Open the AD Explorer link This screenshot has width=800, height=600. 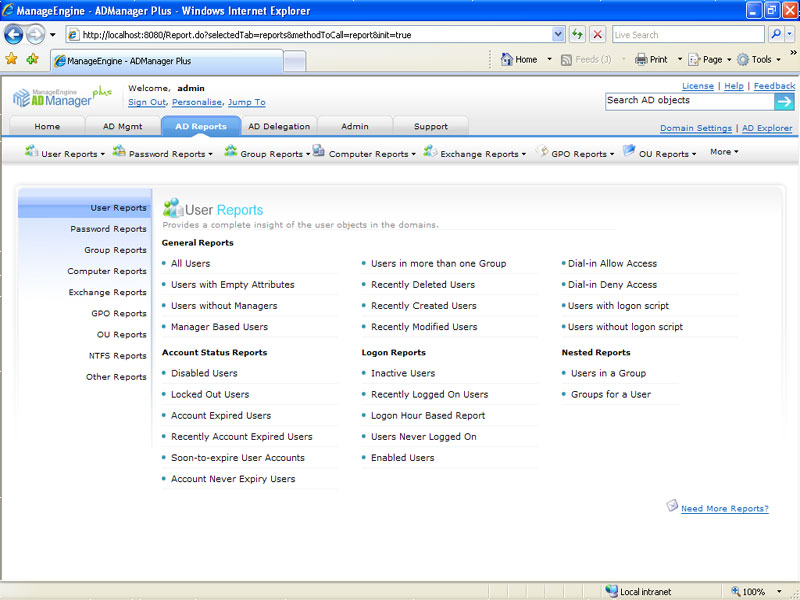click(767, 128)
